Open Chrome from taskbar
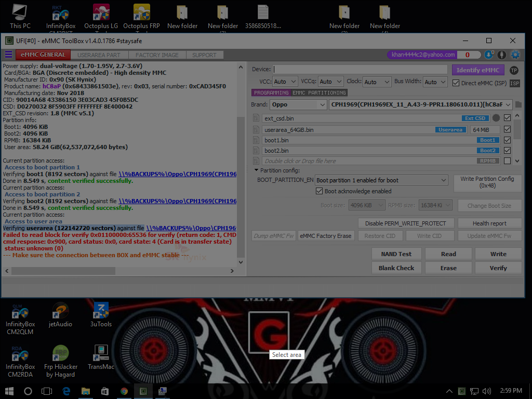Viewport: 532px width, 399px height. click(x=124, y=391)
